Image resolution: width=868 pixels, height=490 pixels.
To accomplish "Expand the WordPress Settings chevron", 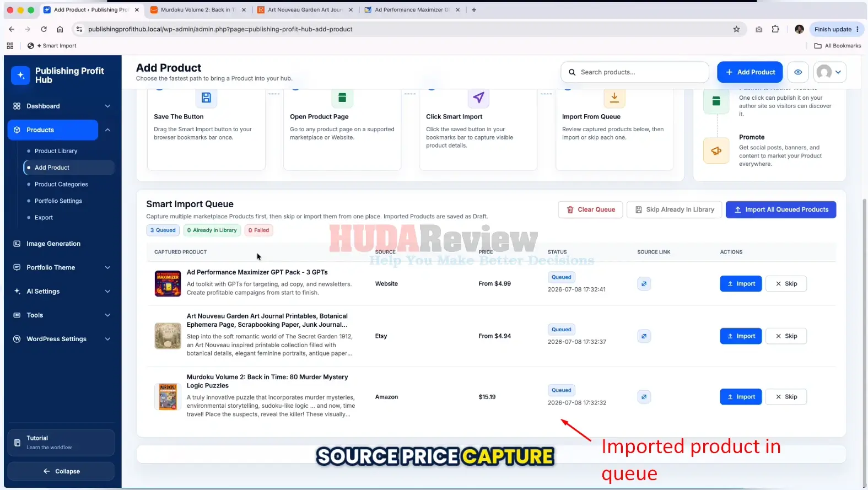I will [x=107, y=339].
